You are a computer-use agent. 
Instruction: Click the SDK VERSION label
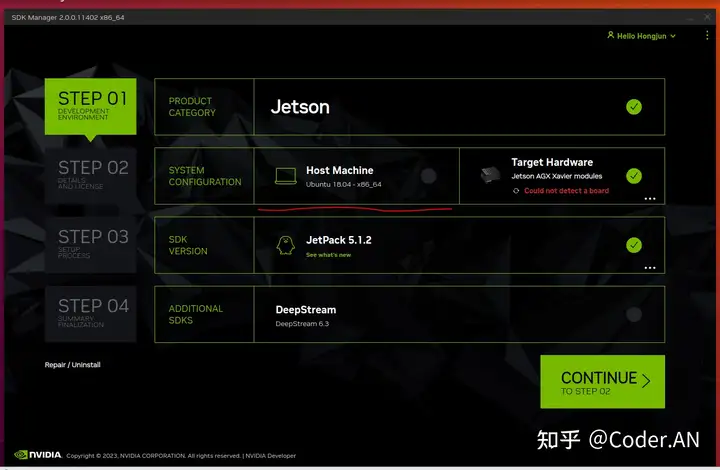pos(188,245)
